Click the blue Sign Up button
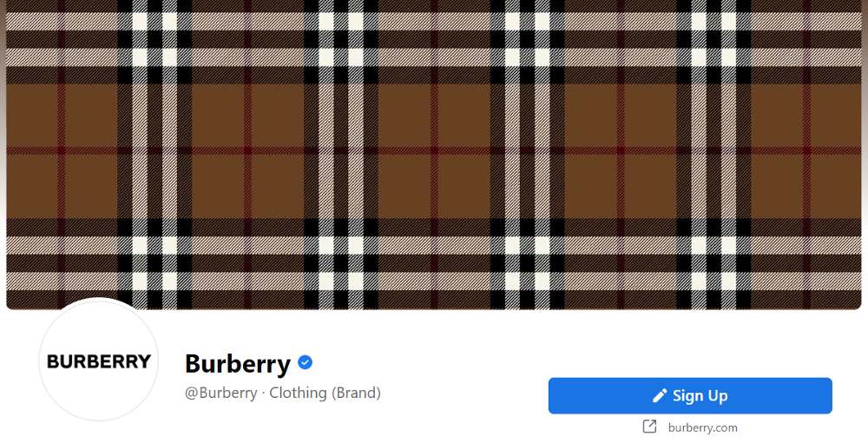This screenshot has width=868, height=437. (x=690, y=395)
